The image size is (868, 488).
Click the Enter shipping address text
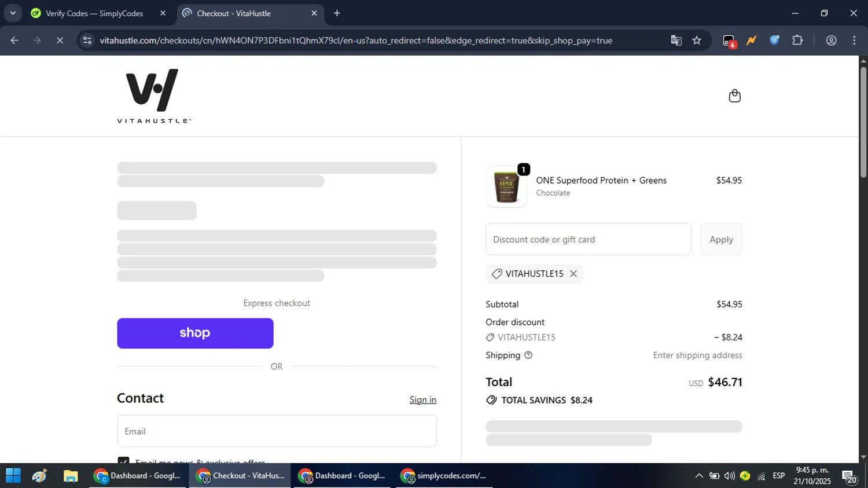[x=697, y=355]
